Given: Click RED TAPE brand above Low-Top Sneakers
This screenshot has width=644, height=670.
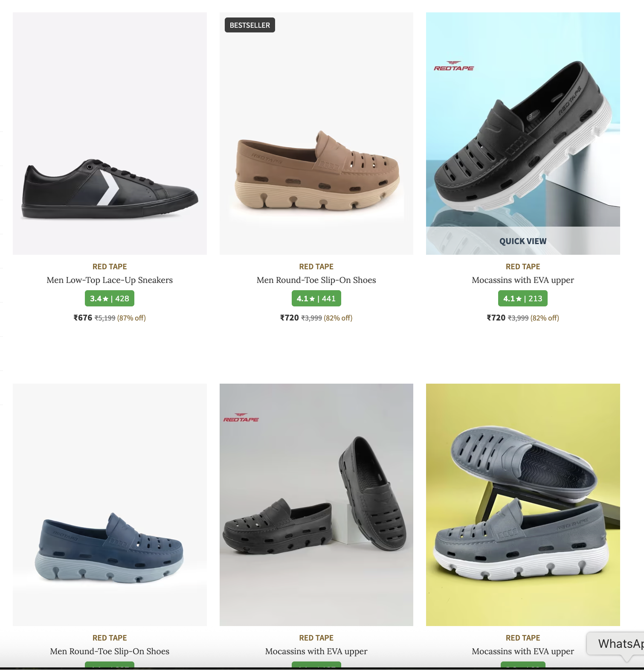Looking at the screenshot, I should [110, 266].
